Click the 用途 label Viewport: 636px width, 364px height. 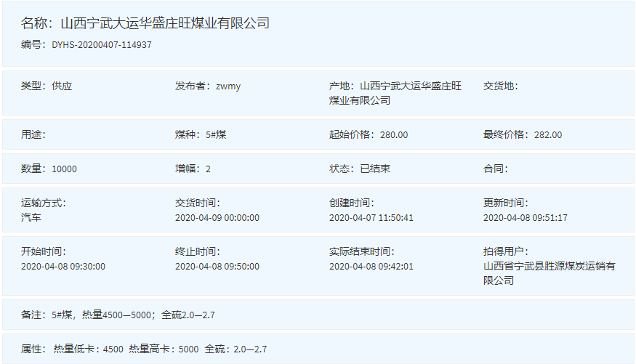pos(33,134)
